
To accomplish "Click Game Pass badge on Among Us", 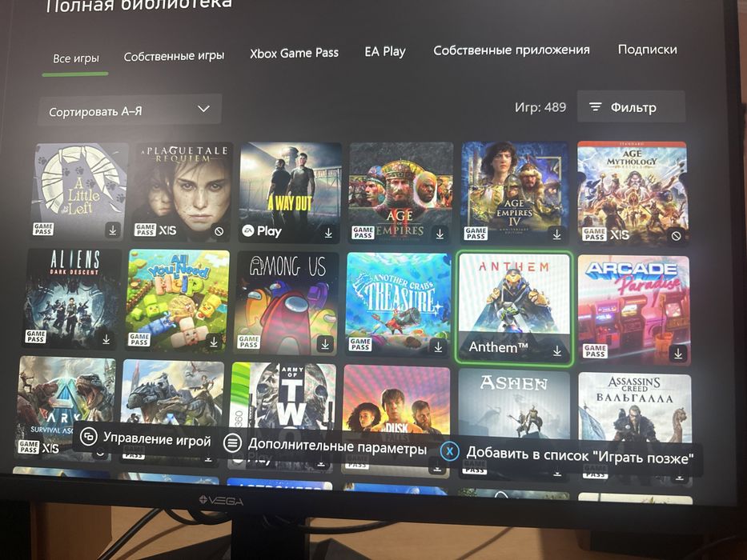I will tap(249, 342).
